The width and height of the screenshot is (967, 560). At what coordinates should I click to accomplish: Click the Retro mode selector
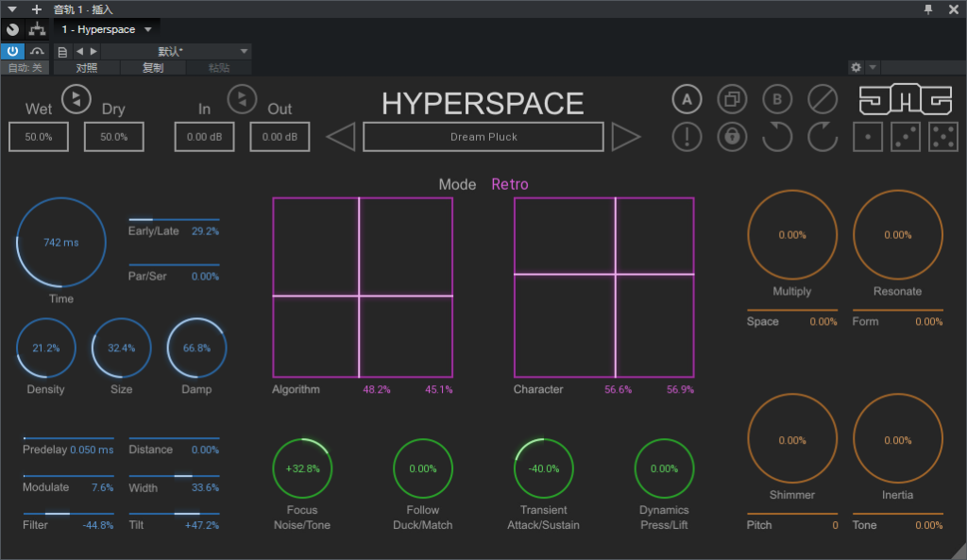click(510, 184)
